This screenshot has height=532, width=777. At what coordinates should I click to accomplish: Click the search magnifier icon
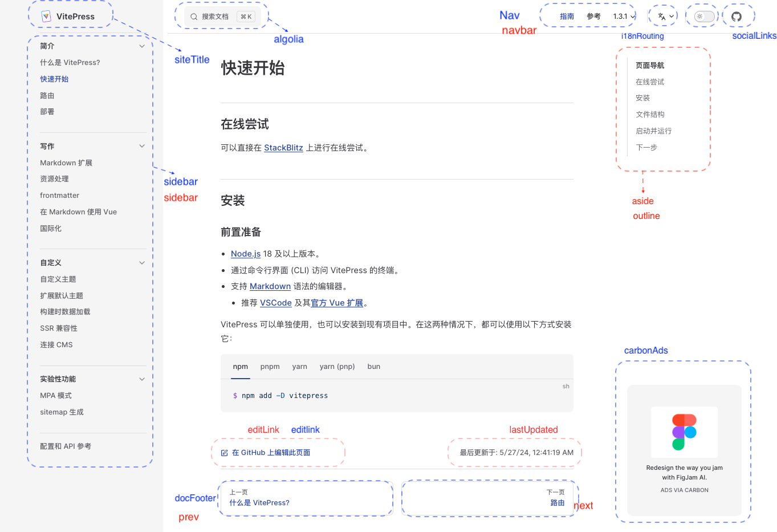pyautogui.click(x=194, y=17)
